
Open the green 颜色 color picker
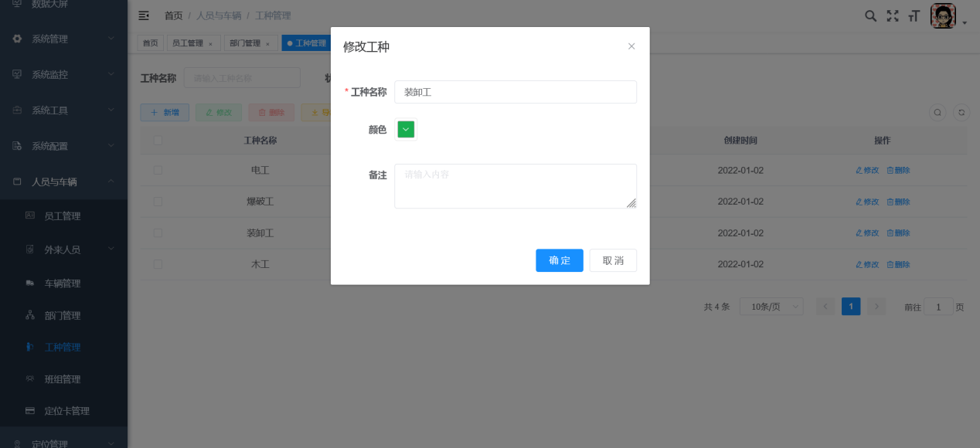[406, 129]
